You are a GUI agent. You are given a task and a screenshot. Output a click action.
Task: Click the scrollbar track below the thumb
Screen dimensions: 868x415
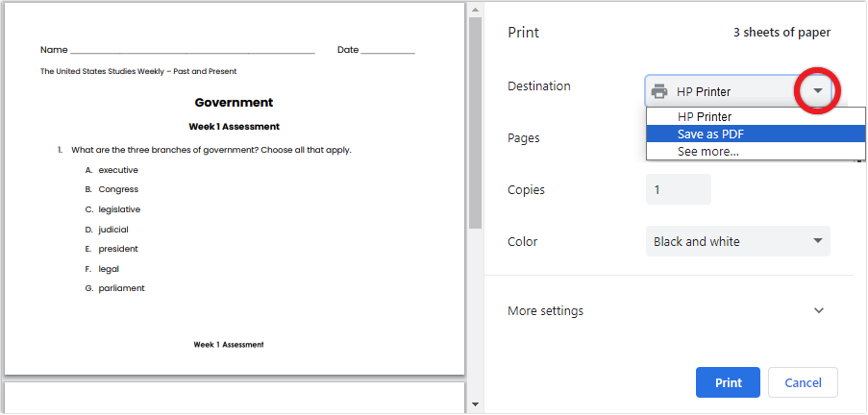click(x=475, y=314)
